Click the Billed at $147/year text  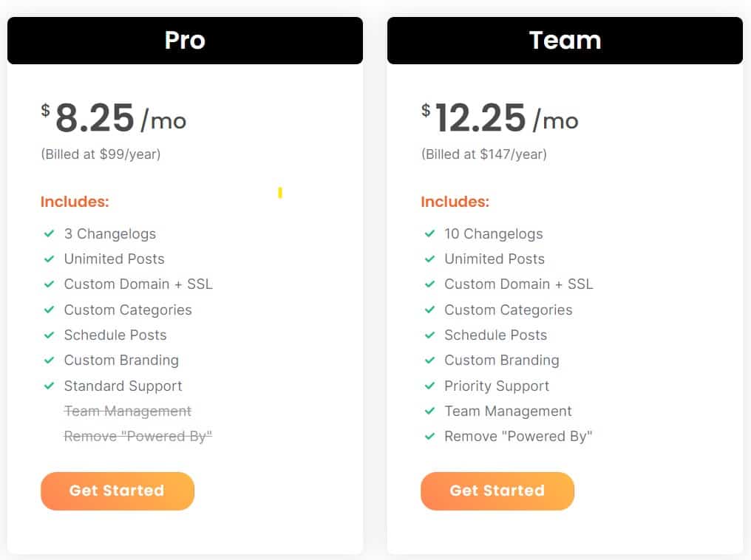[485, 154]
